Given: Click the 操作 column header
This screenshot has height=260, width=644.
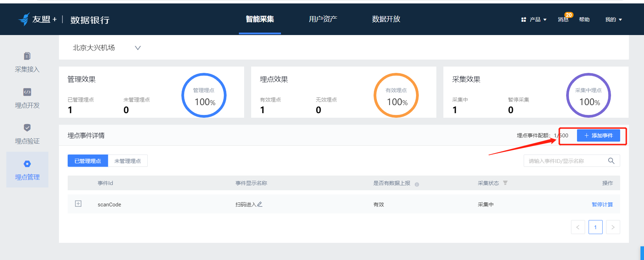Looking at the screenshot, I should pos(608,183).
